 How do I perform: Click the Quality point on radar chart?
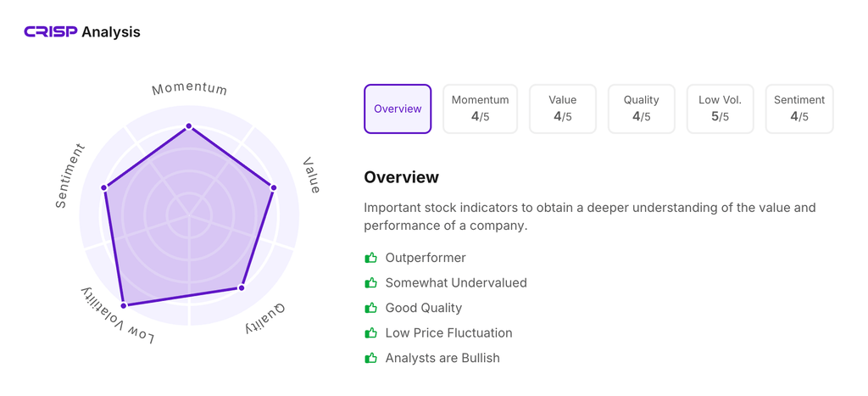tap(242, 288)
